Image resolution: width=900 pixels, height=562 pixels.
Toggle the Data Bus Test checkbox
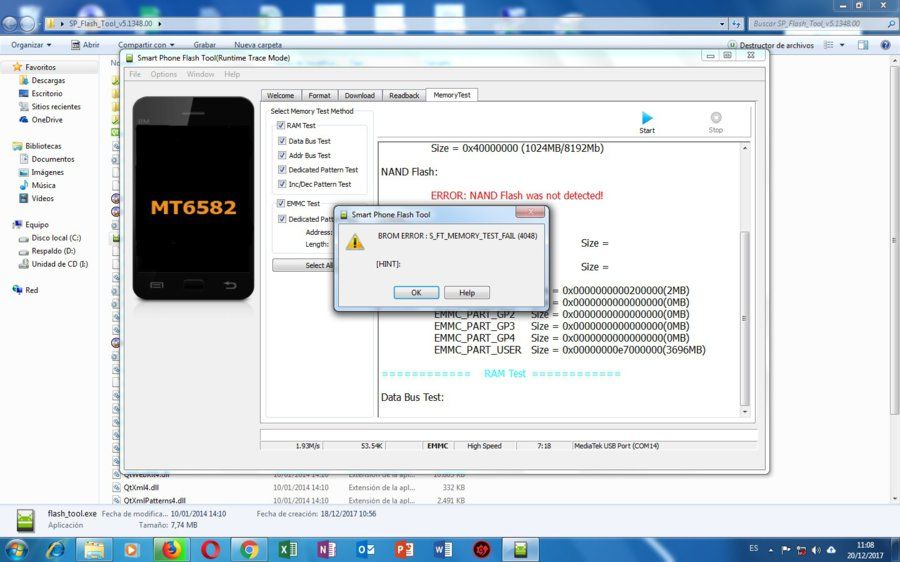coord(282,141)
